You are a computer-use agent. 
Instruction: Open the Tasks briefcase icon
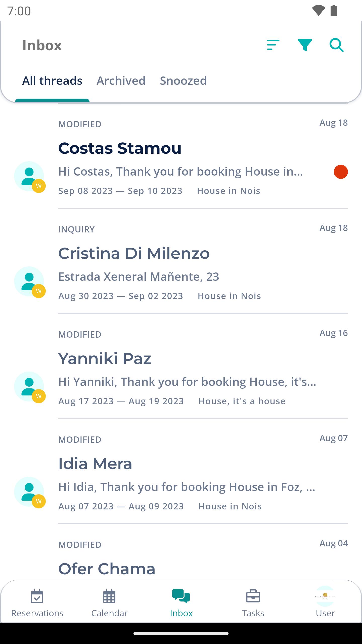coord(253,596)
